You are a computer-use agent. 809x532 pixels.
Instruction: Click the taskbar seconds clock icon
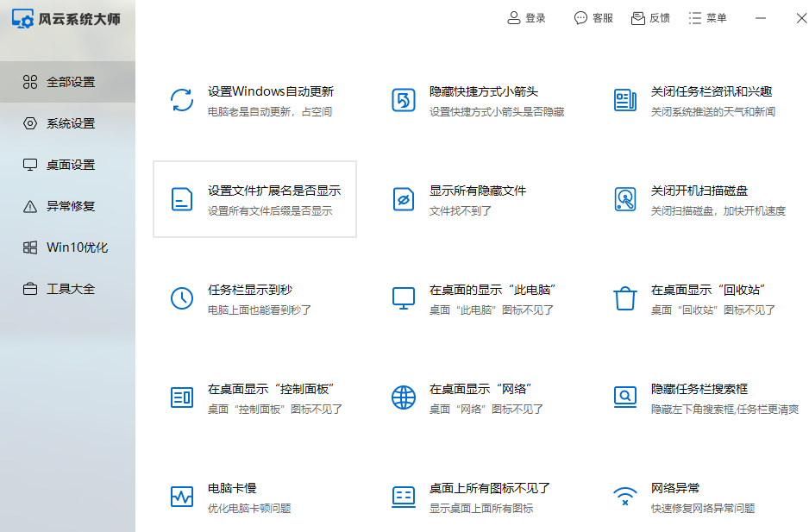(x=182, y=298)
